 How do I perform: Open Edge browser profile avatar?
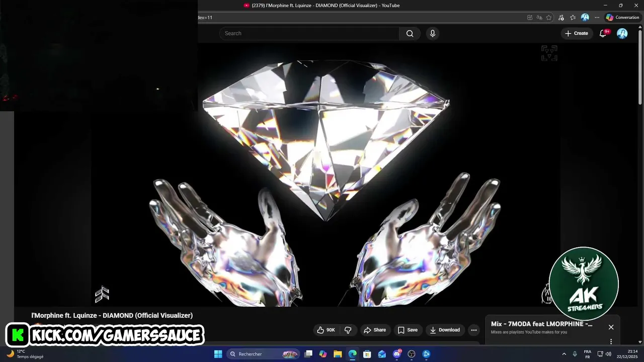point(585,18)
